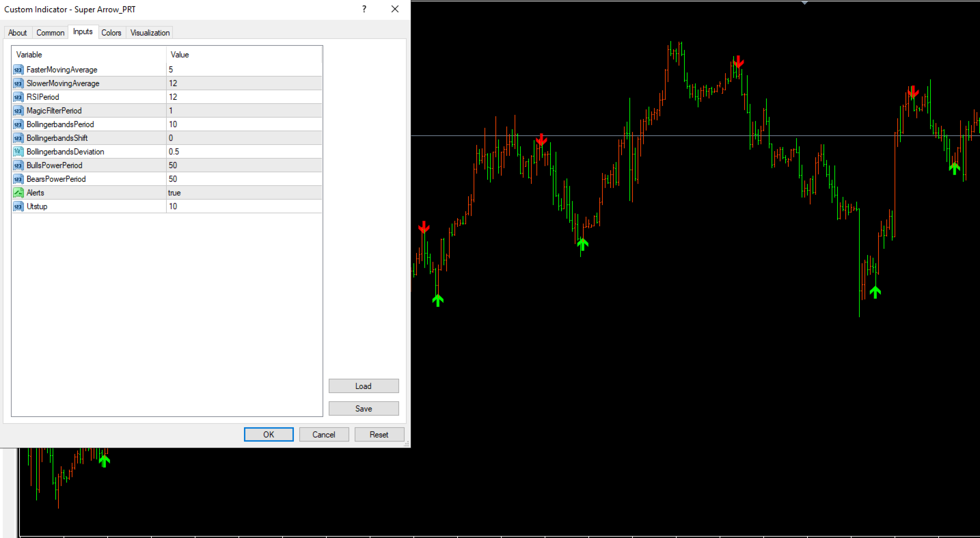Open the Visualization tab

click(x=150, y=32)
